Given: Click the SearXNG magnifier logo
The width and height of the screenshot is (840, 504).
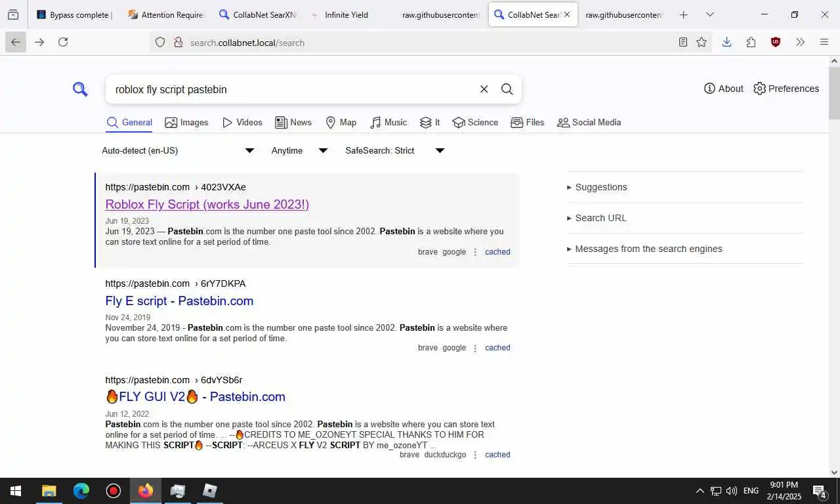Looking at the screenshot, I should [80, 89].
